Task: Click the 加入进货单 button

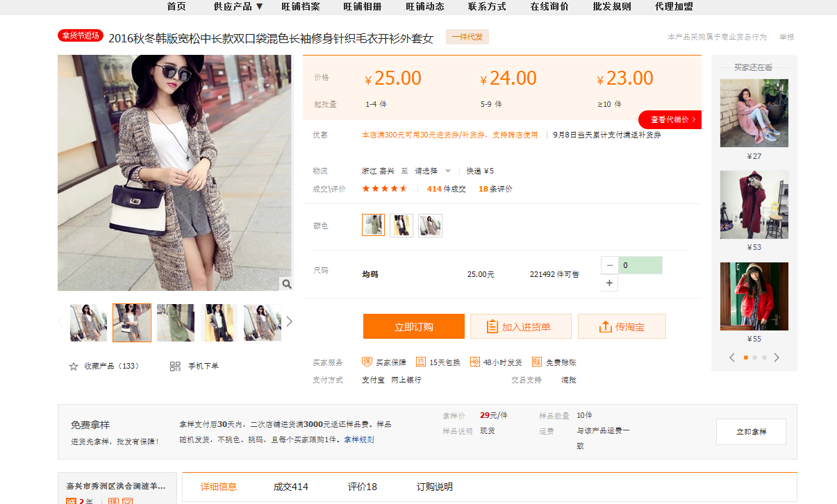Action: pos(520,326)
